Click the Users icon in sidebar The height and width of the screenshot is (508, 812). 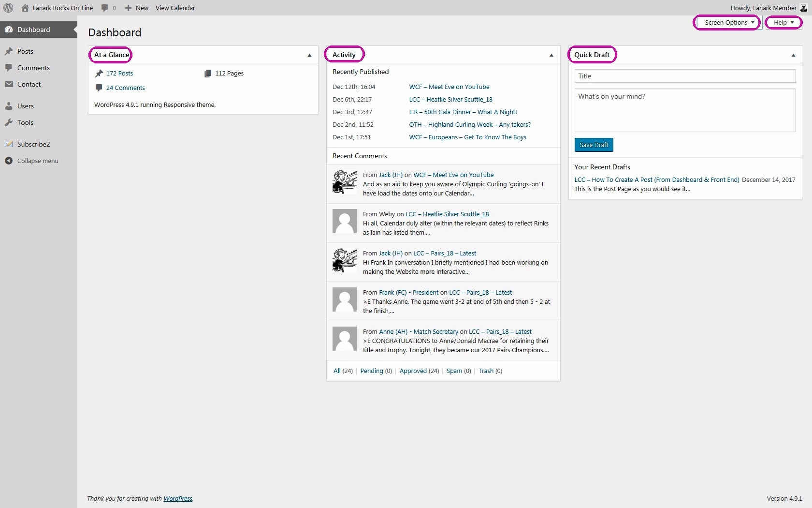click(9, 106)
